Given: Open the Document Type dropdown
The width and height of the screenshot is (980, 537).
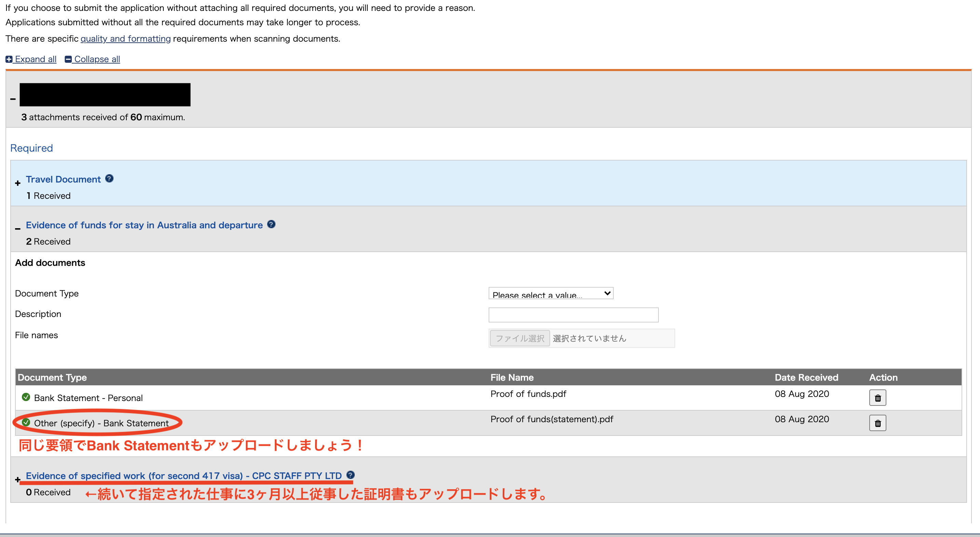Looking at the screenshot, I should (x=550, y=293).
